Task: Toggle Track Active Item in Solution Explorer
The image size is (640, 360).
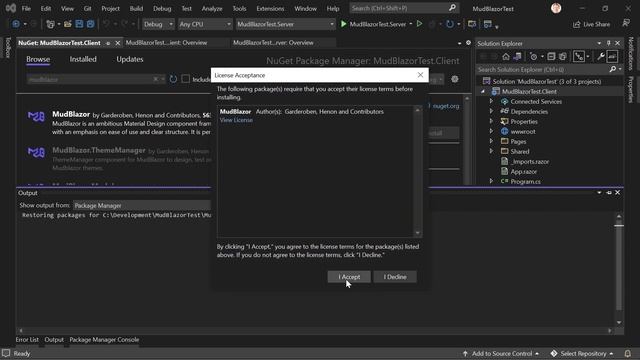Action: [x=579, y=56]
